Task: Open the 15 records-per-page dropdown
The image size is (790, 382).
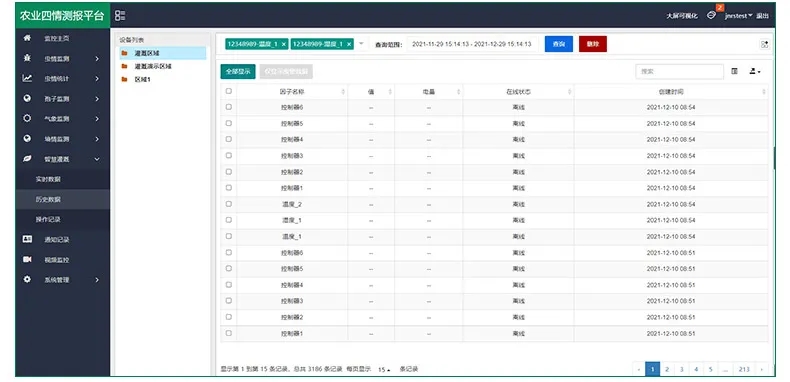Action: 384,369
